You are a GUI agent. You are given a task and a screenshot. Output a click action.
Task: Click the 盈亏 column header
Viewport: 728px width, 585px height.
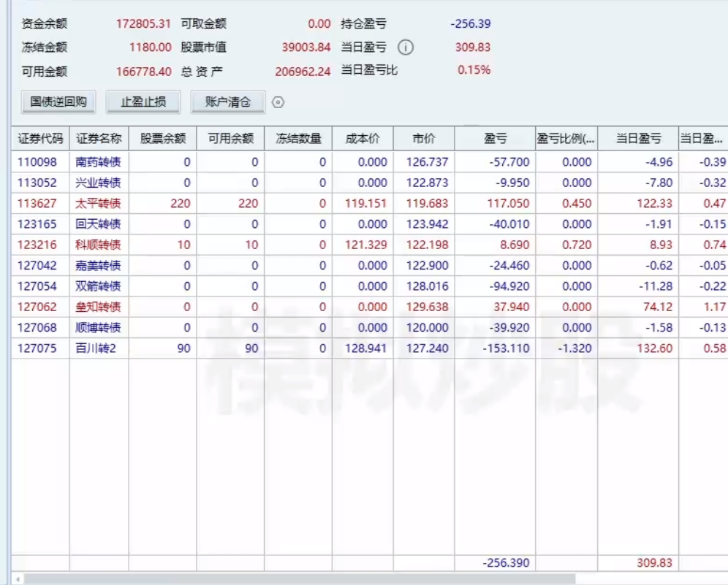[495, 138]
